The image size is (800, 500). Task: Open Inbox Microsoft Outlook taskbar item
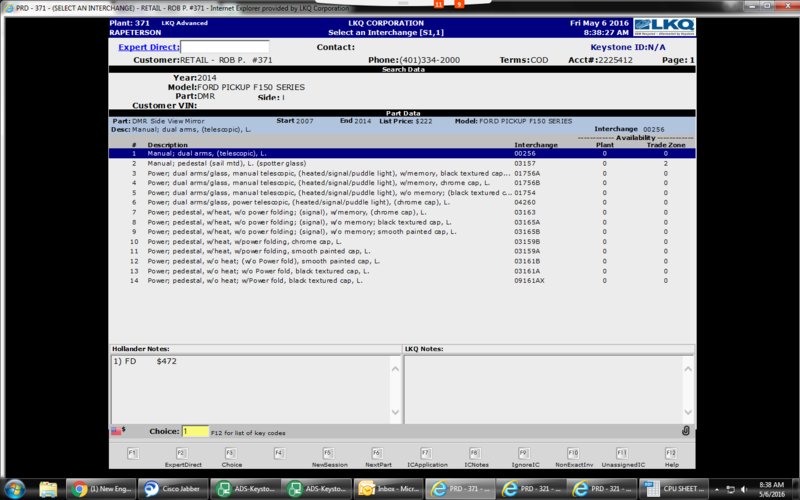click(388, 489)
